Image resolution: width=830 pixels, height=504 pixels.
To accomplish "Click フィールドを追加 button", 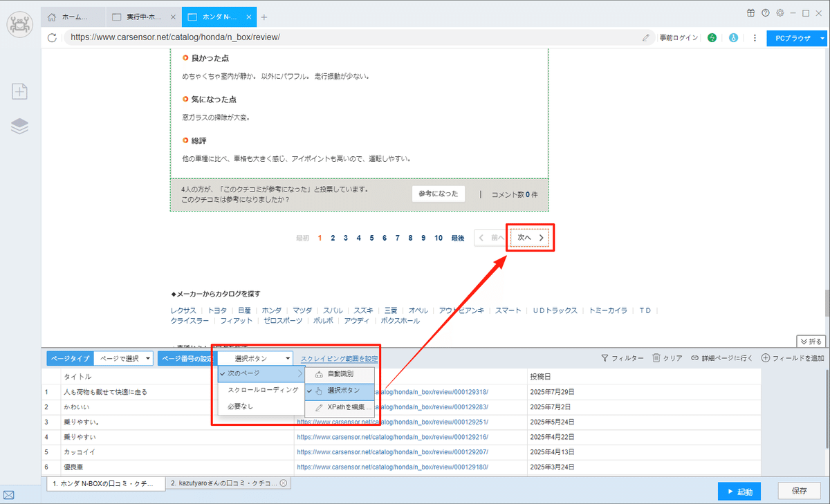I will point(793,358).
